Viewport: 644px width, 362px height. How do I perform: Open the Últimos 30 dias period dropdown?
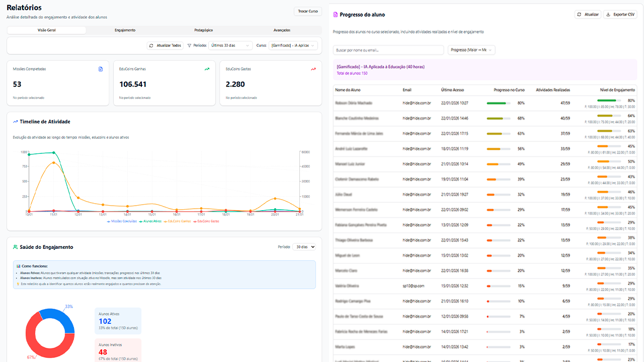coord(230,45)
